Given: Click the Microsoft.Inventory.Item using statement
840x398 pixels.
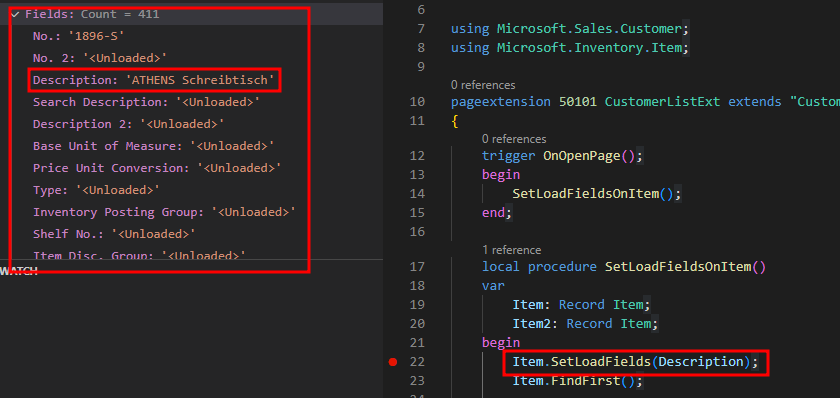Looking at the screenshot, I should coord(569,48).
